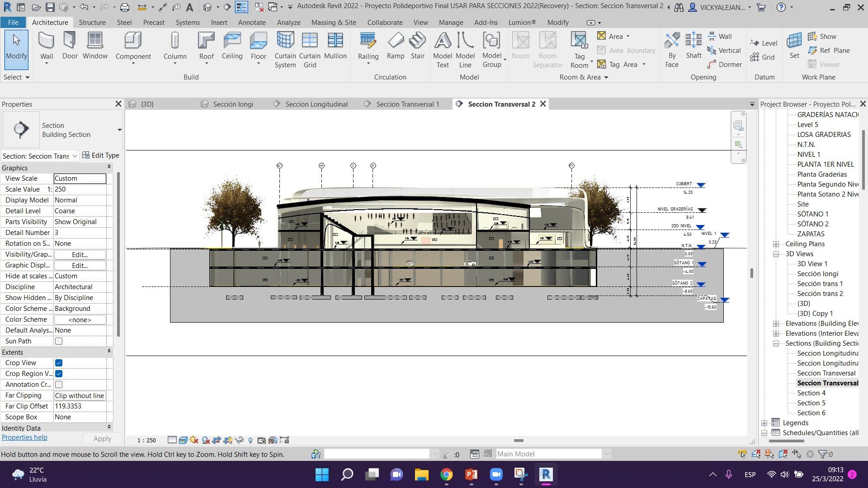The height and width of the screenshot is (488, 868).
Task: Toggle the Annotation Crop checkbox
Action: coord(59,385)
